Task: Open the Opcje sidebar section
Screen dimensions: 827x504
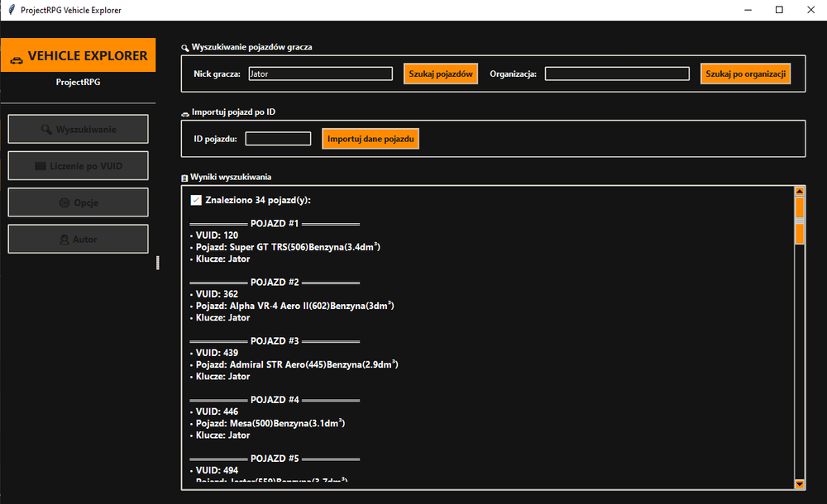Action: tap(78, 202)
